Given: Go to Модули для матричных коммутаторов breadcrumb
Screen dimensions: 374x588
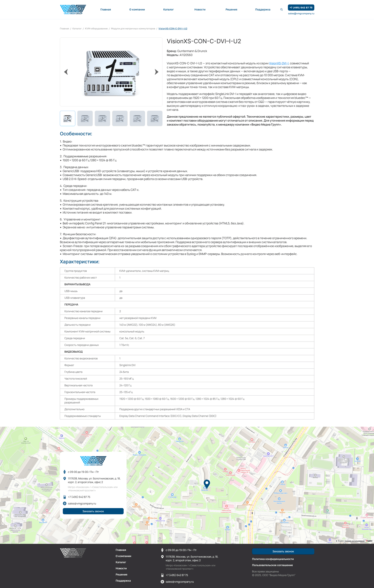Looking at the screenshot, I should (x=133, y=29).
